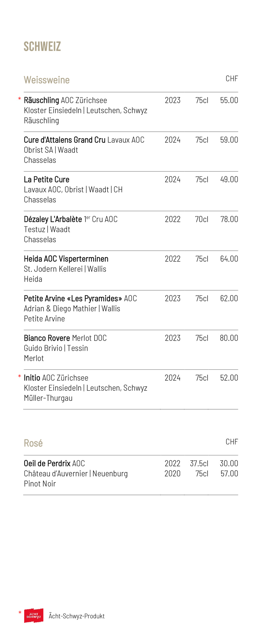Click the CHF label above Weissweine prices
Viewport: 269px width, 644px height.
click(232, 78)
